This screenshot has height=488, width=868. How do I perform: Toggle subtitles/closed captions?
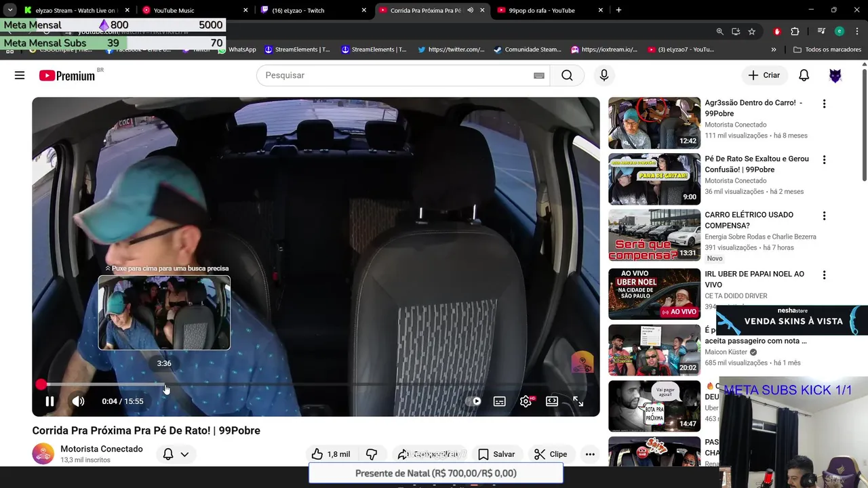click(500, 401)
